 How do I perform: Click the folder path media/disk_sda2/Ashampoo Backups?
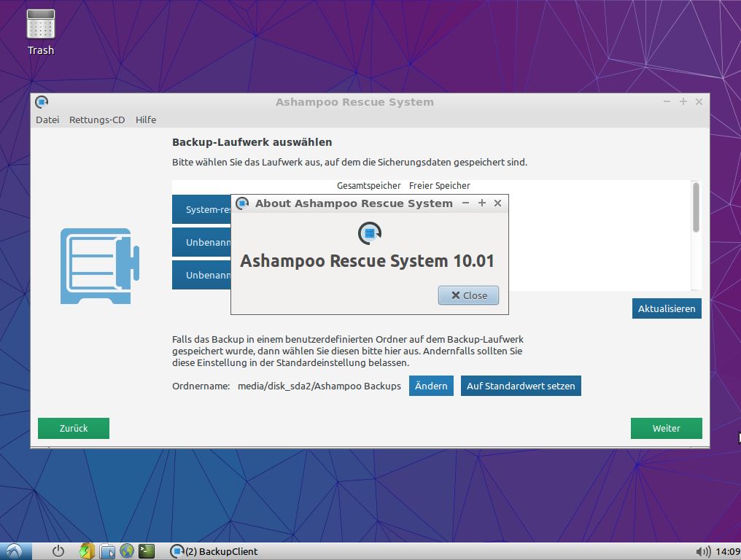pos(319,386)
